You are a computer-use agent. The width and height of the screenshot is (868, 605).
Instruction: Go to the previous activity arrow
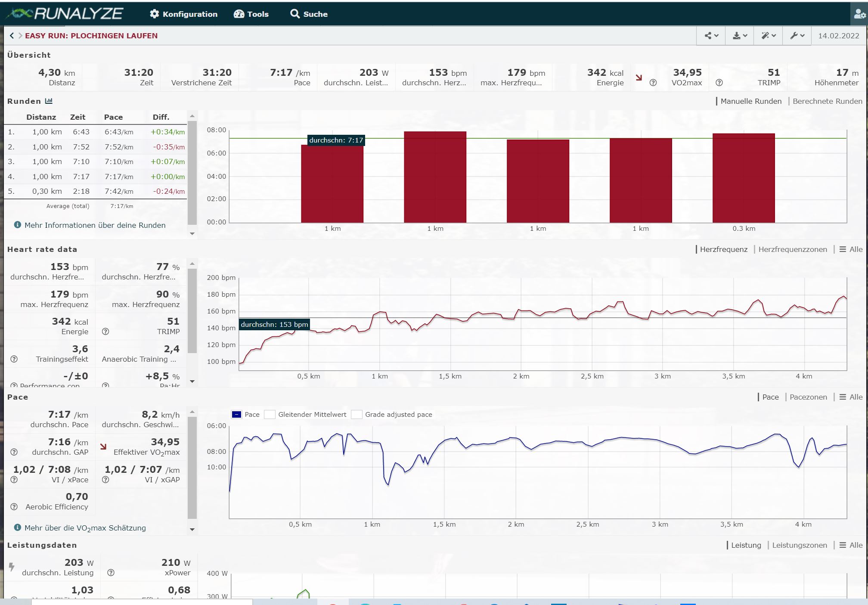(12, 36)
